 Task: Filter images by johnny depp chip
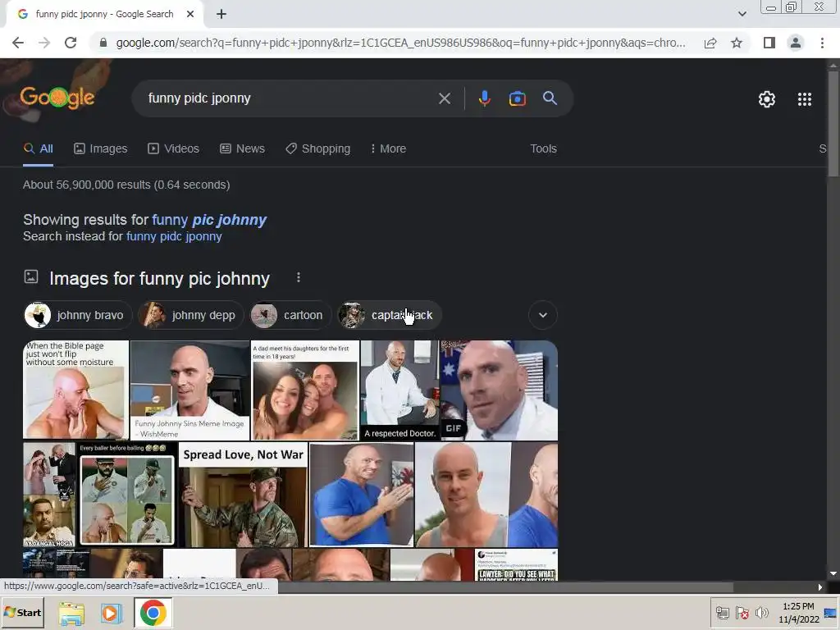[x=190, y=315]
